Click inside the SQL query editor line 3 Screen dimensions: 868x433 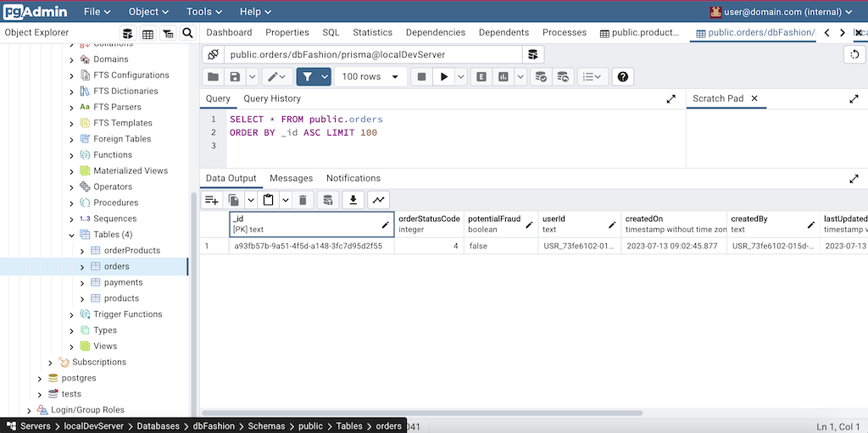454,146
